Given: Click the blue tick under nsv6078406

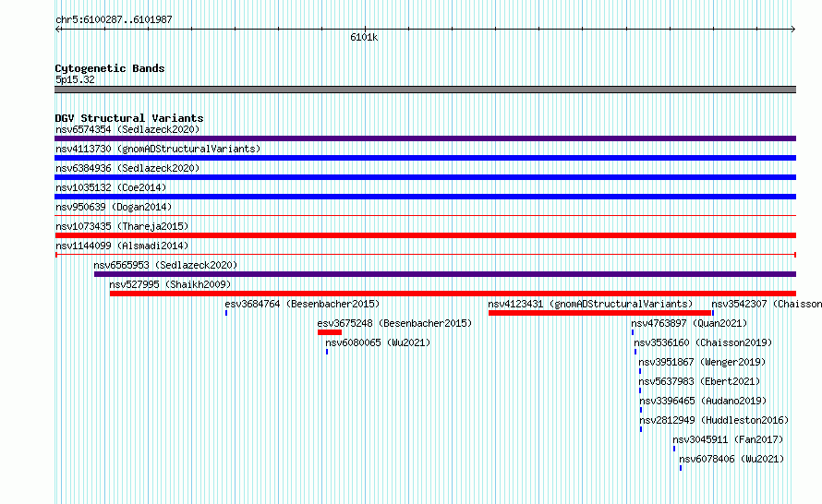Looking at the screenshot, I should 681,468.
